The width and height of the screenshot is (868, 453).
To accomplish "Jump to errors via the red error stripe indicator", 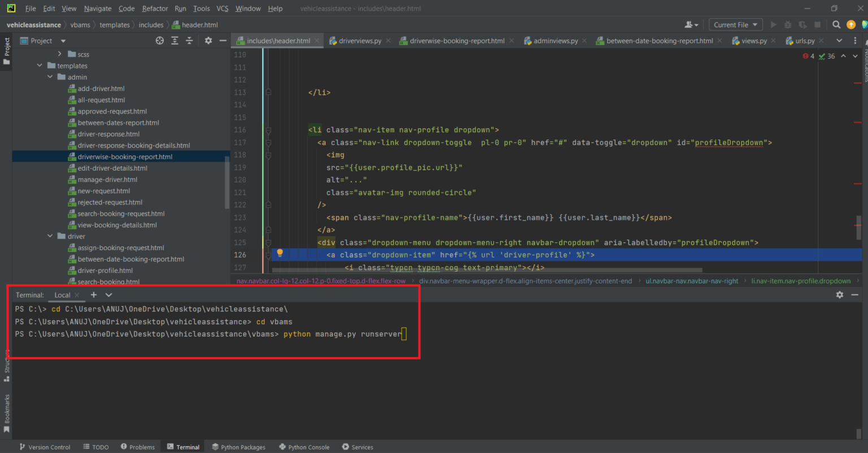I will tap(806, 56).
